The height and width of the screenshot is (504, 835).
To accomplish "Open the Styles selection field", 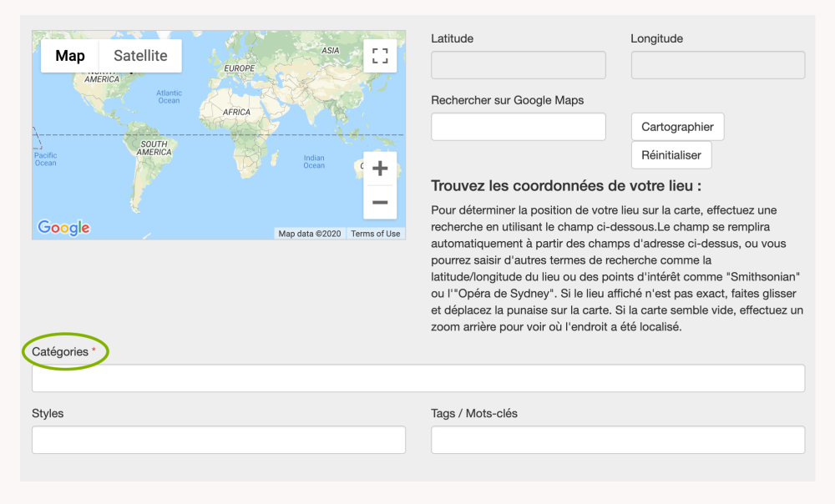I will [218, 440].
